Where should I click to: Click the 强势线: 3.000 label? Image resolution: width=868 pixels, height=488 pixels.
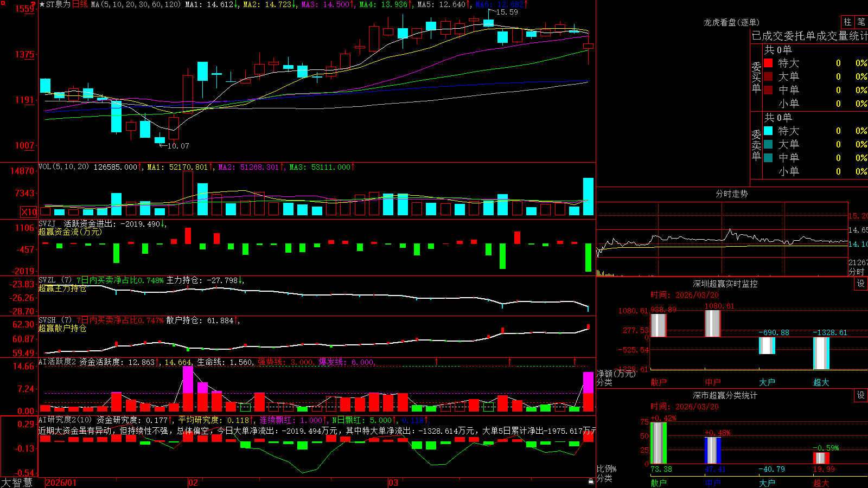(285, 362)
